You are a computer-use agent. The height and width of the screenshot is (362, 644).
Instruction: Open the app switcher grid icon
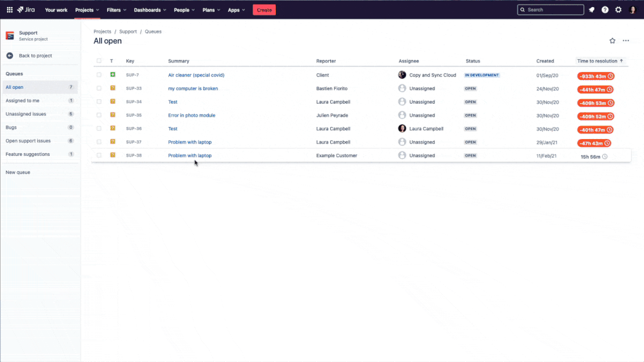click(x=10, y=10)
